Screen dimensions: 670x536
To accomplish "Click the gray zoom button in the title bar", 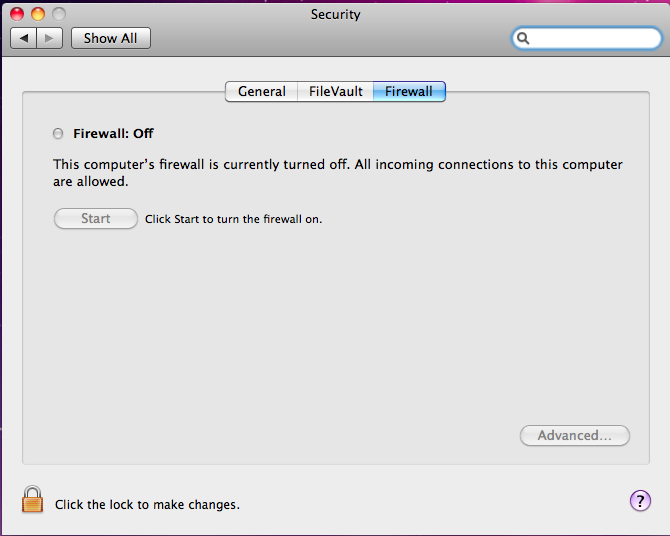I will [59, 14].
